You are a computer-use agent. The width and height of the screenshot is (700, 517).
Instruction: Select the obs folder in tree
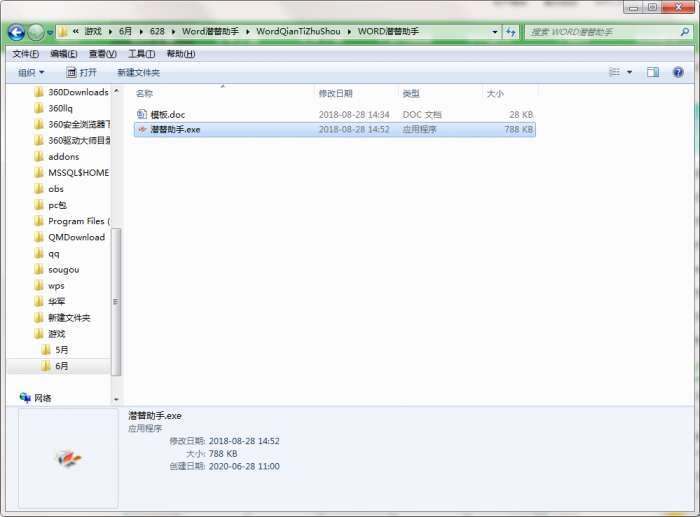(x=49, y=189)
